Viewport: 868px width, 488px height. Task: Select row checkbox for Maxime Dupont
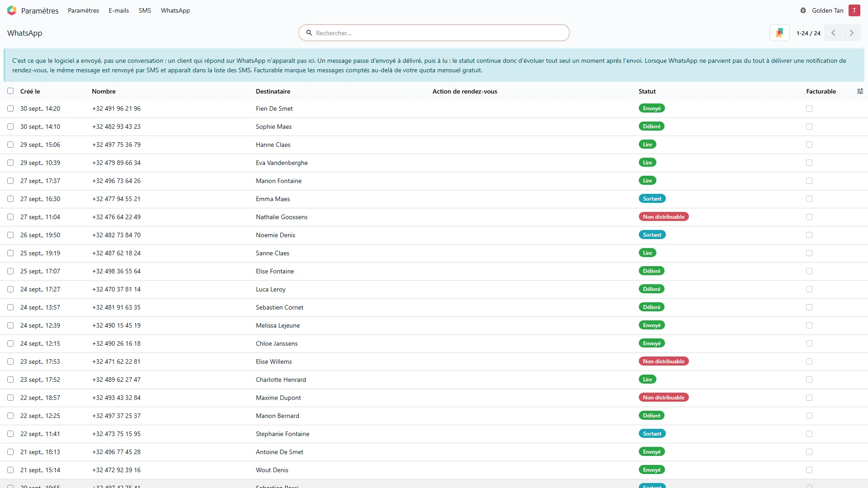pos(10,398)
